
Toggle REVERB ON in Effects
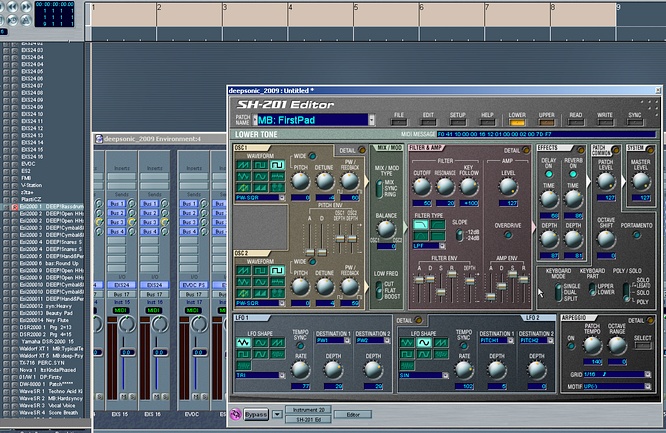pos(573,174)
